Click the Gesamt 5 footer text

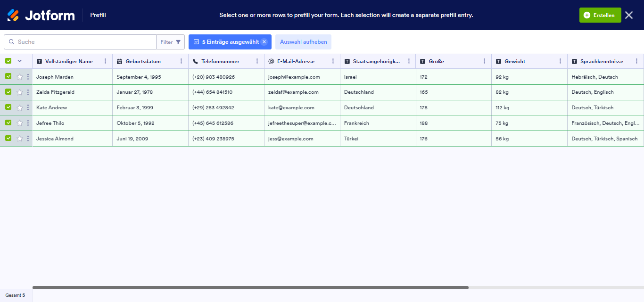click(x=15, y=295)
